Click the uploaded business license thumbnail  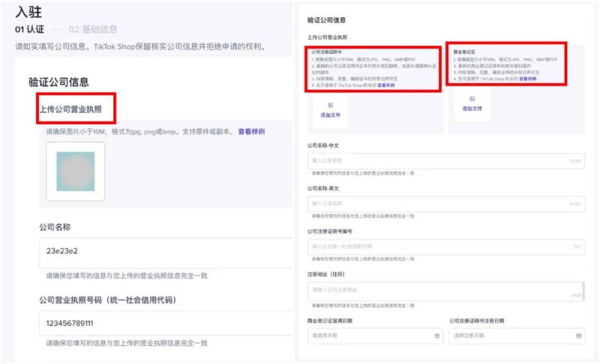pyautogui.click(x=76, y=171)
